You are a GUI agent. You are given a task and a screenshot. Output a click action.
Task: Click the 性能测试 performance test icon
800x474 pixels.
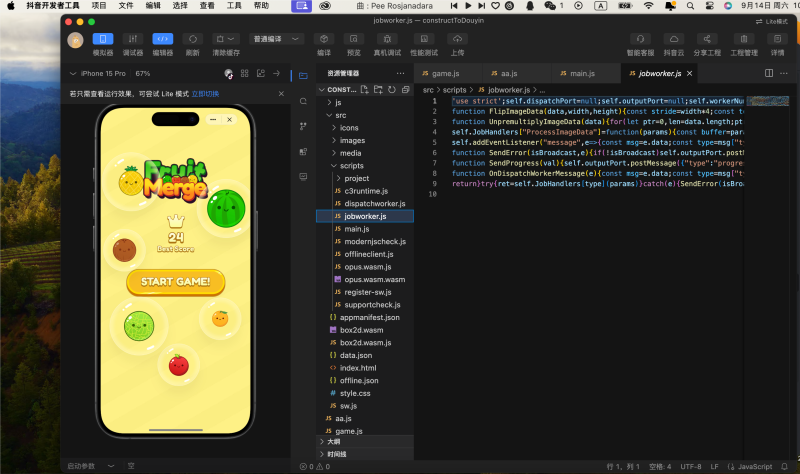pos(424,39)
